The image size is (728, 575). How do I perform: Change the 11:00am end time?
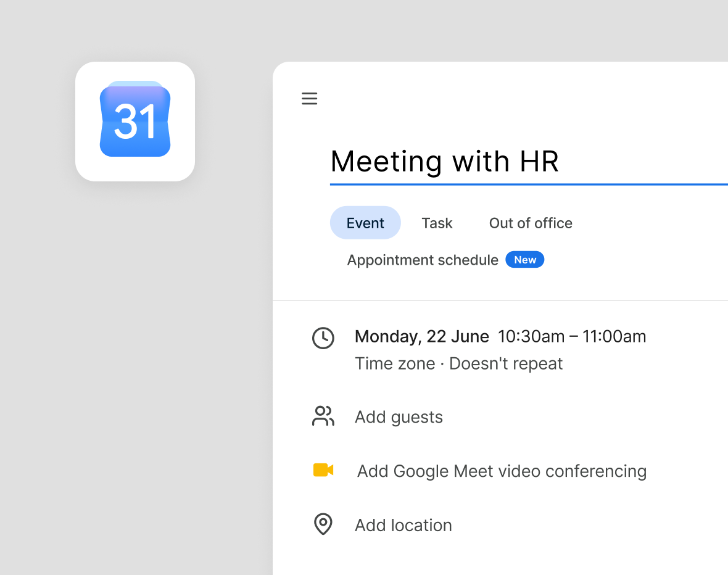coord(614,337)
